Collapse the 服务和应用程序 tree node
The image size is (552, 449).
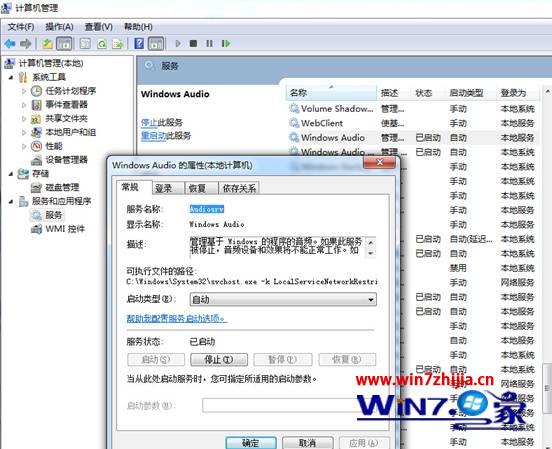click(11, 201)
